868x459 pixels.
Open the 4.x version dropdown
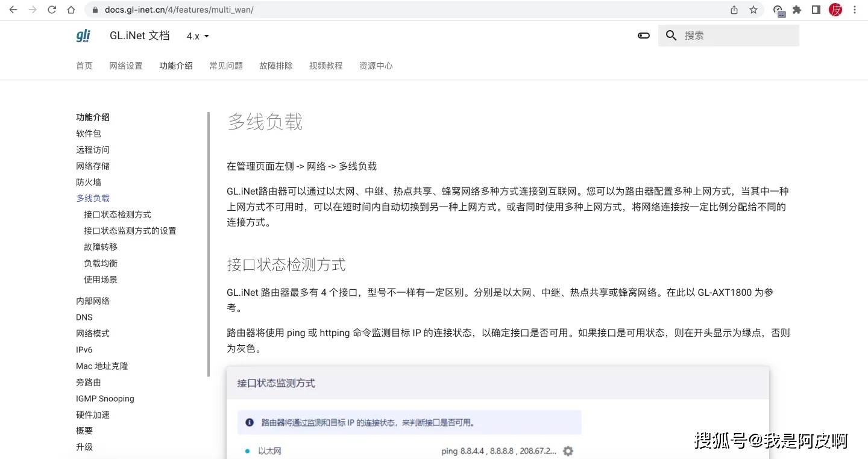(198, 36)
